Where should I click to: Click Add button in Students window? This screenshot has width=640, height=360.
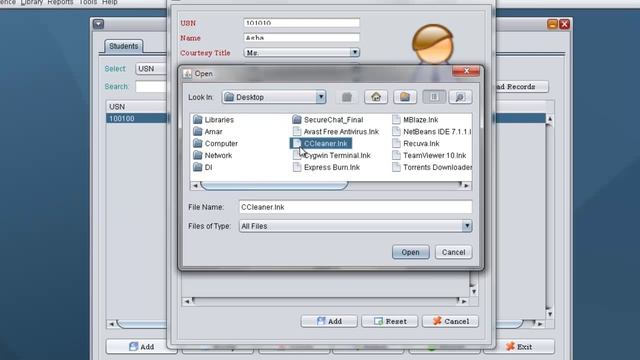(x=141, y=347)
